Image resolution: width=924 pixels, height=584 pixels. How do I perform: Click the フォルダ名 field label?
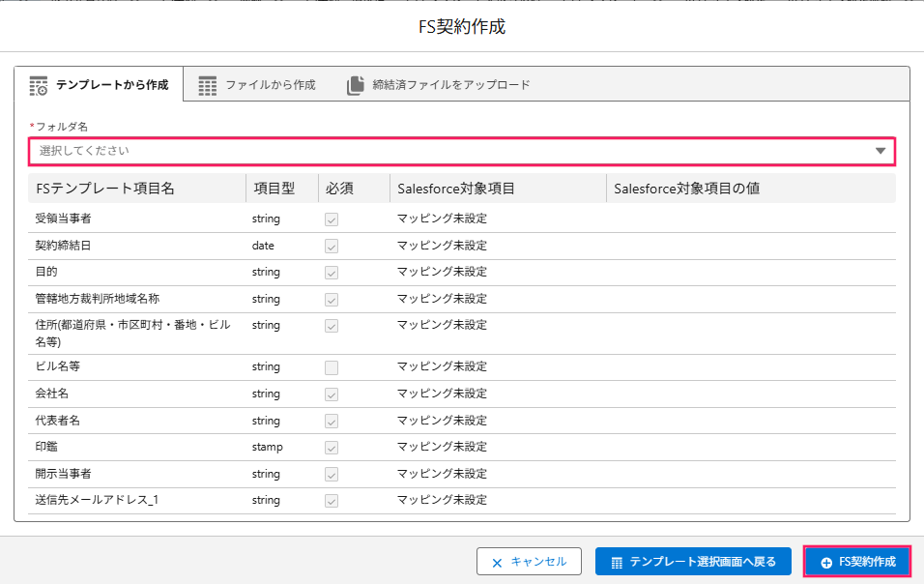[x=62, y=127]
